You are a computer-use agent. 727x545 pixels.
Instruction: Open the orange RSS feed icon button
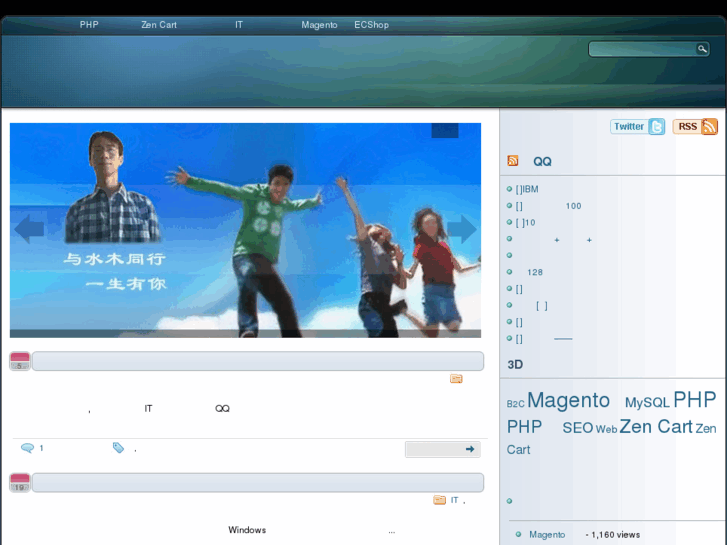pyautogui.click(x=709, y=127)
